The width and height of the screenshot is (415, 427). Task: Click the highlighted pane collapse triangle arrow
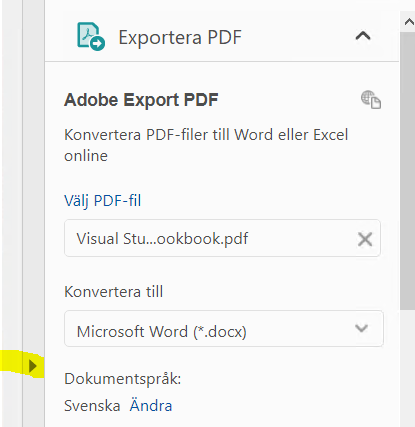click(x=32, y=366)
